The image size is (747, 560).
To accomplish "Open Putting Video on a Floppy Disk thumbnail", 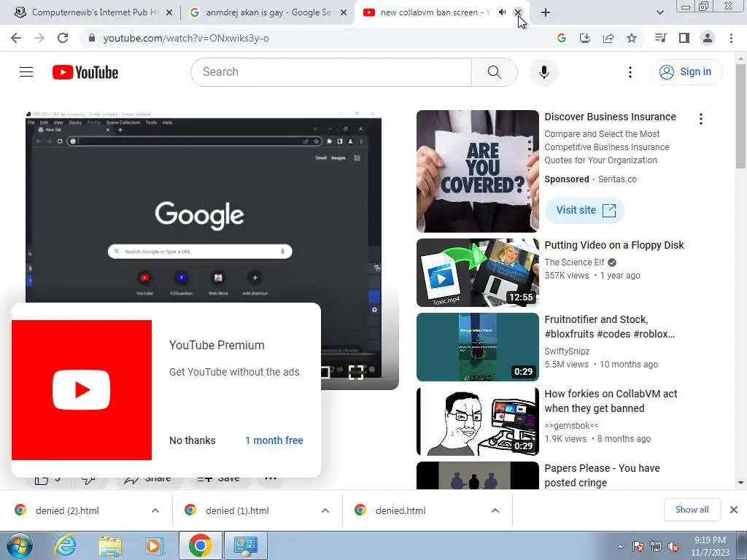I will coord(477,273).
